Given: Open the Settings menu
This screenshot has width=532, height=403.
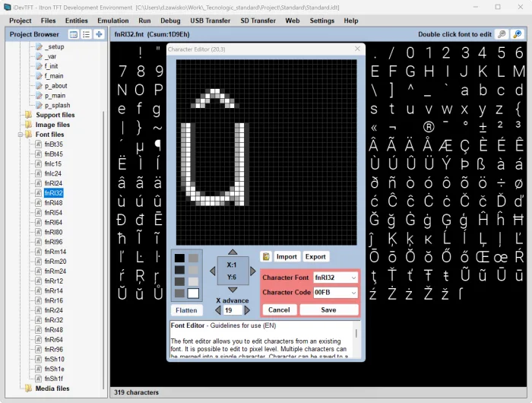Looking at the screenshot, I should coord(322,21).
